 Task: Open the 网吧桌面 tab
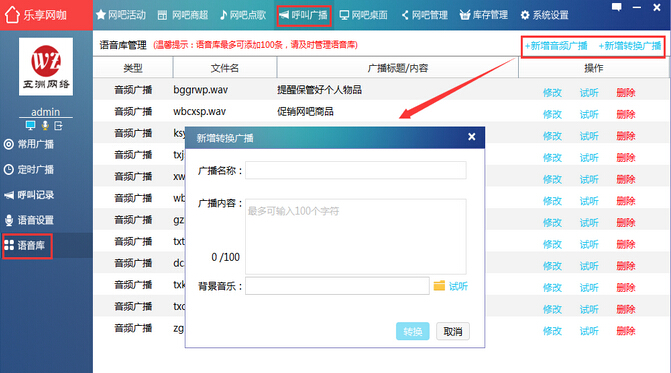[x=363, y=15]
